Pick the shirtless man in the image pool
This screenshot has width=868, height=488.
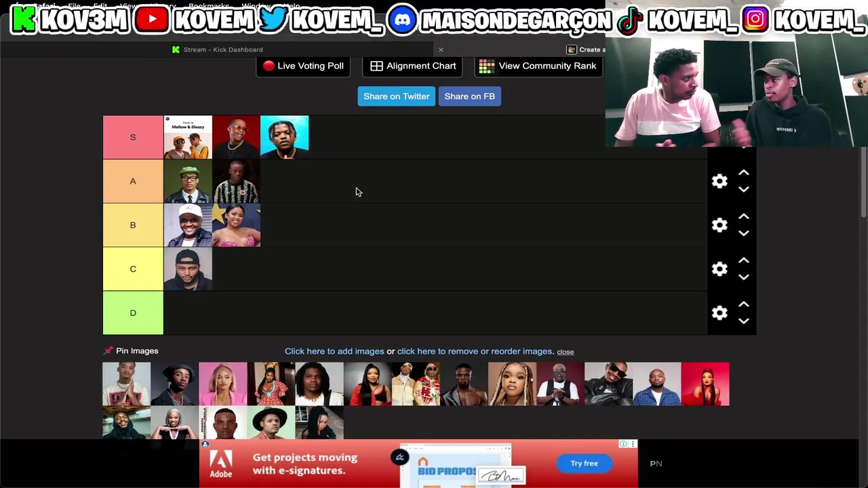point(464,384)
